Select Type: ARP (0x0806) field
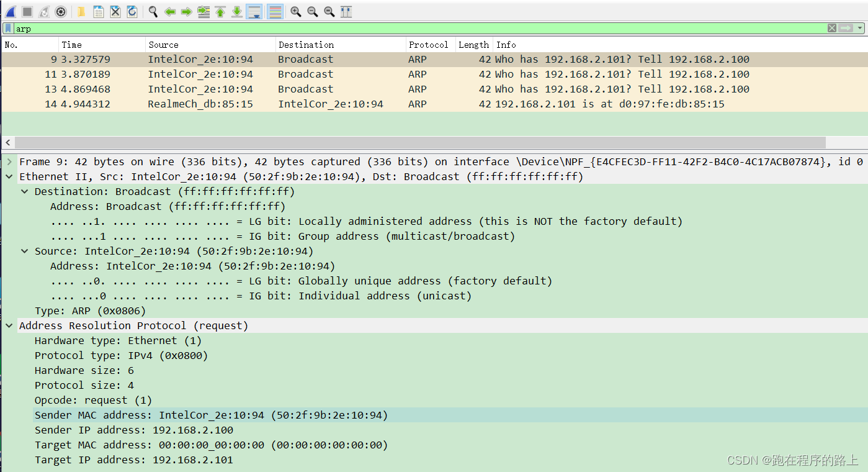 click(x=90, y=311)
